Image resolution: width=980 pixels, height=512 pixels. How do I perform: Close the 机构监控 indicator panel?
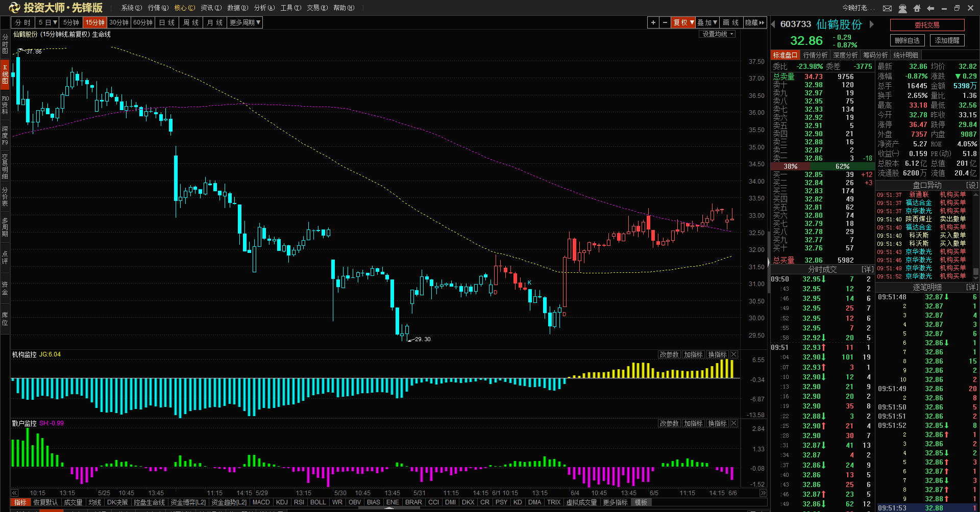click(x=734, y=354)
